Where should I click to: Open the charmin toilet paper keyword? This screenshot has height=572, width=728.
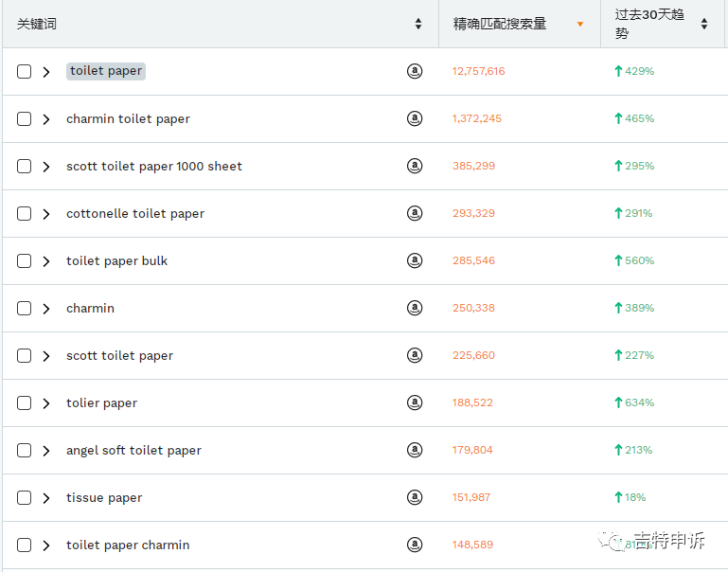click(x=128, y=119)
